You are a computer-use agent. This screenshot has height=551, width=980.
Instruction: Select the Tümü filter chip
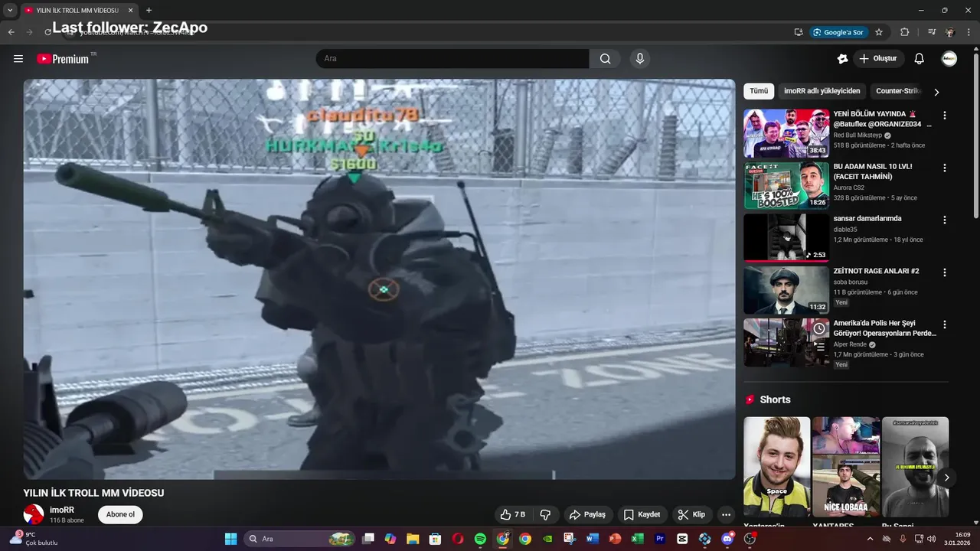click(x=759, y=91)
